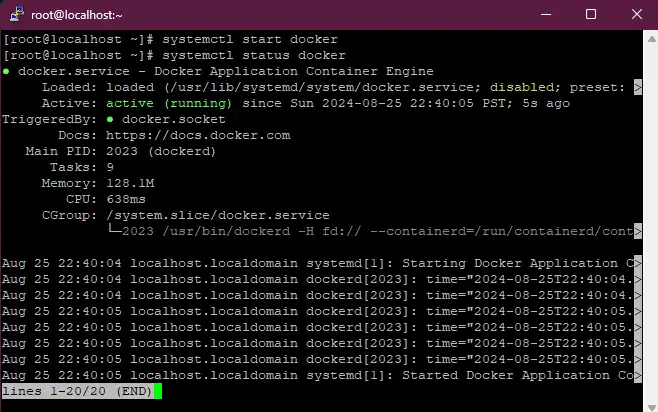Click "docker.service - Docker Application Container Engine" text
This screenshot has height=412, width=658.
pos(226,71)
